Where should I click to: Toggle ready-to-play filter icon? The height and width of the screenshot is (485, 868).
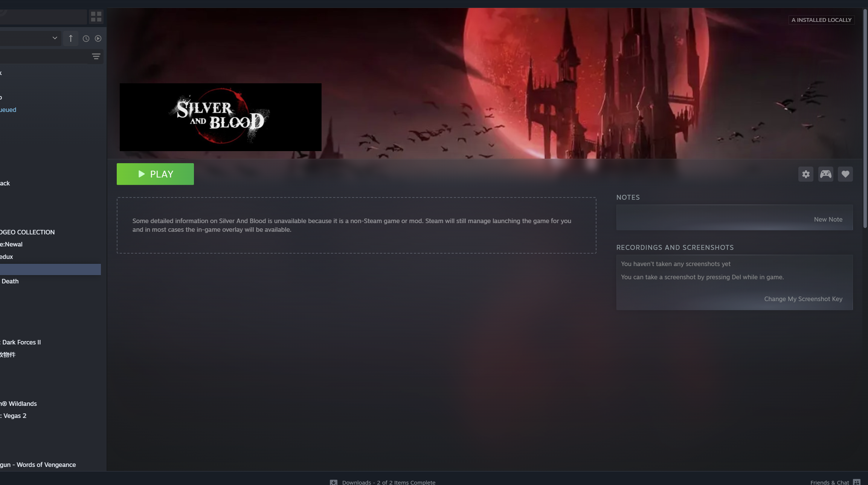(98, 38)
